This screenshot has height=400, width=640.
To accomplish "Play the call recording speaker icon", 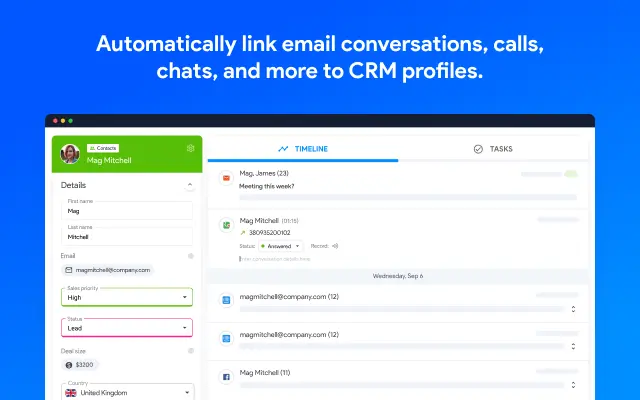I will [x=335, y=246].
